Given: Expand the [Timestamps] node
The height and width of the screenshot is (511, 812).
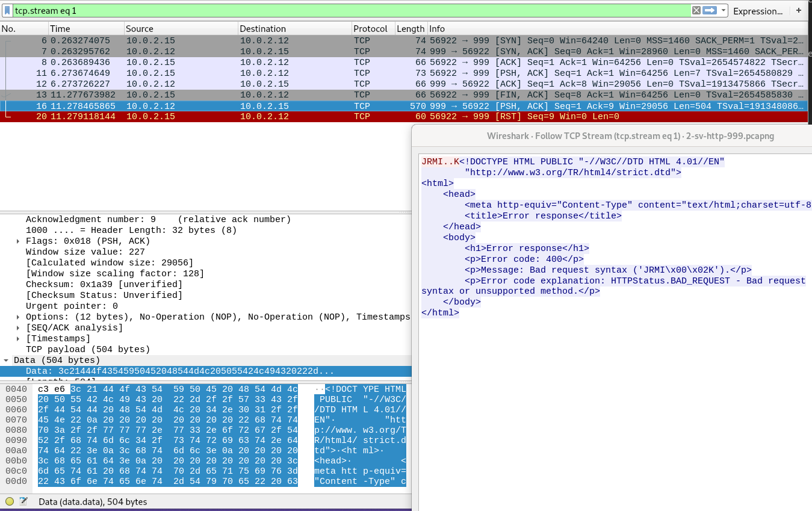Looking at the screenshot, I should tap(19, 339).
